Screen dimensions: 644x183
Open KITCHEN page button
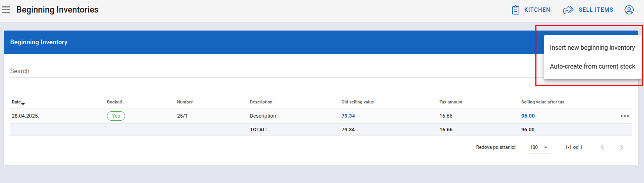pyautogui.click(x=531, y=10)
